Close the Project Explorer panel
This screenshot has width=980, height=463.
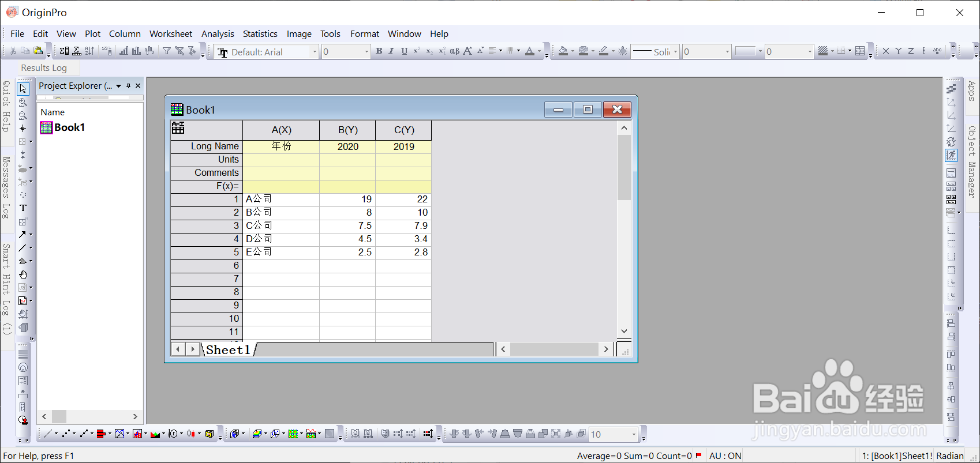coord(138,85)
